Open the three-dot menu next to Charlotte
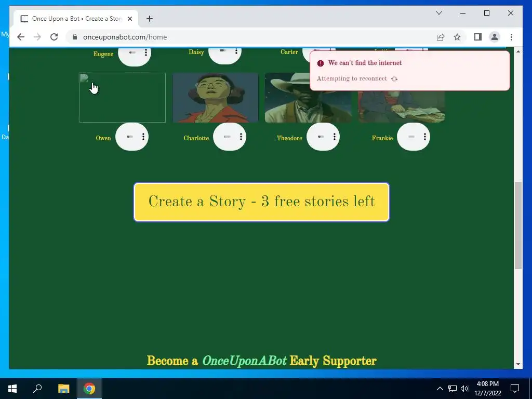Screen dimensions: 532x399 point(241,137)
